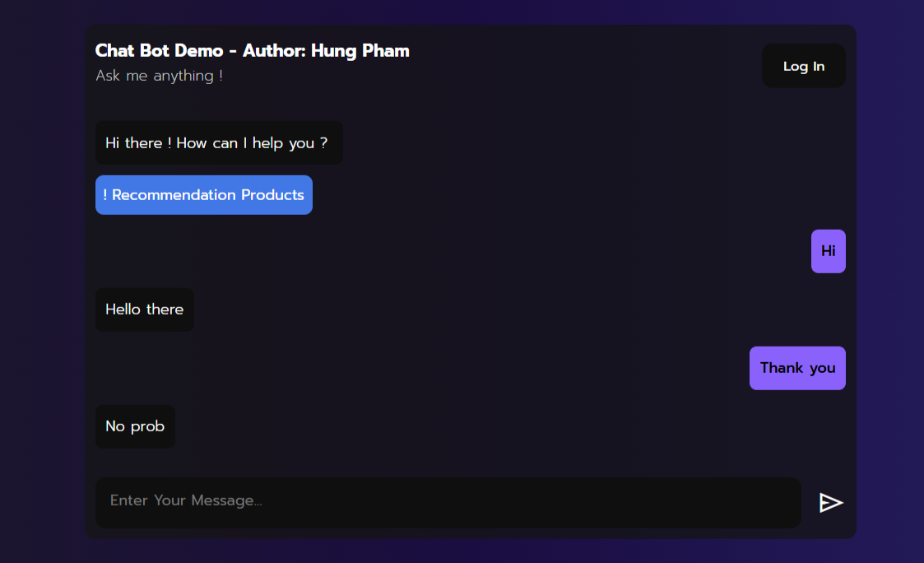Click the 'Enter Your Message...' placeholder text
This screenshot has height=563, width=924.
[x=186, y=500]
